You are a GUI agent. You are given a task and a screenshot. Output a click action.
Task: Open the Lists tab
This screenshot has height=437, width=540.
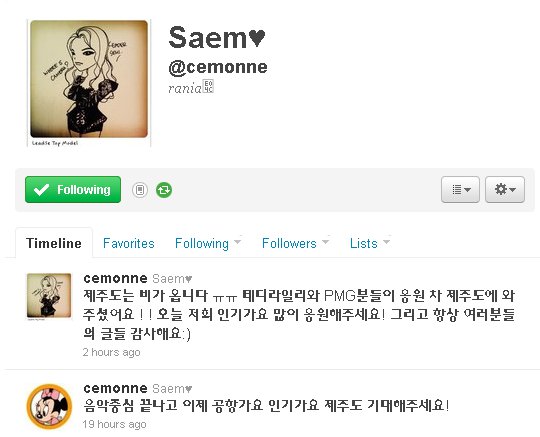click(x=364, y=243)
